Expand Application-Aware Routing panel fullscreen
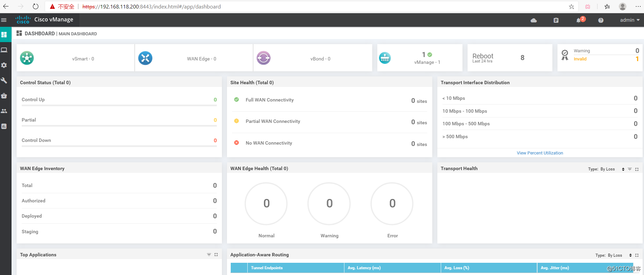644x275 pixels. [637, 255]
